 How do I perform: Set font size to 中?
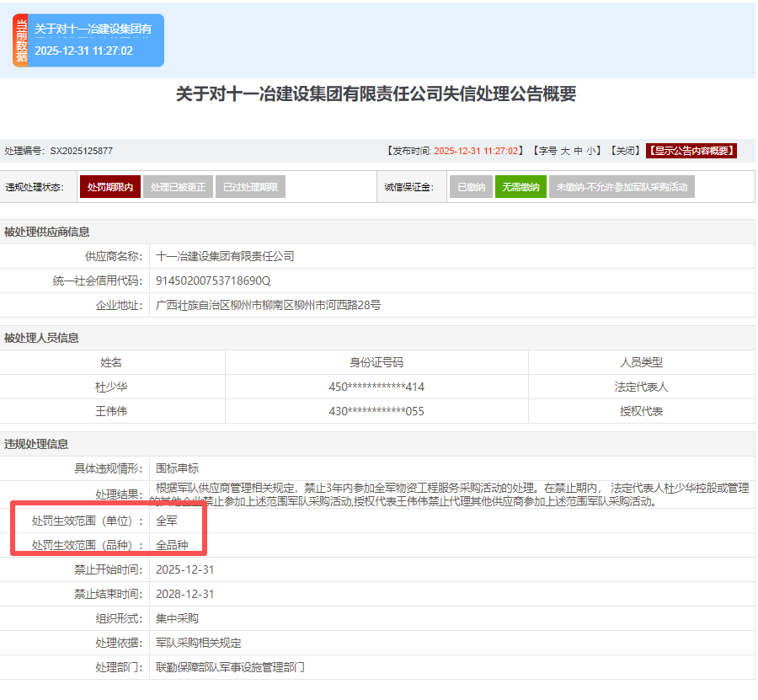point(579,151)
